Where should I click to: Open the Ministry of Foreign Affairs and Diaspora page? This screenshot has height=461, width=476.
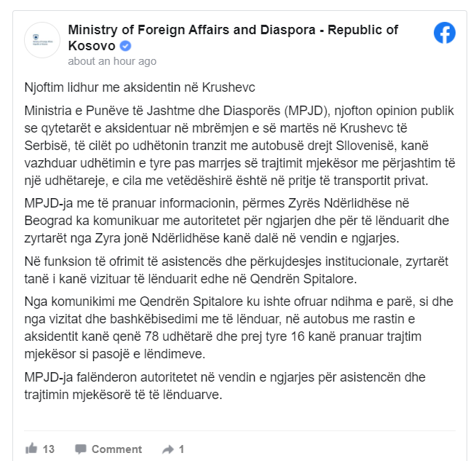(233, 38)
